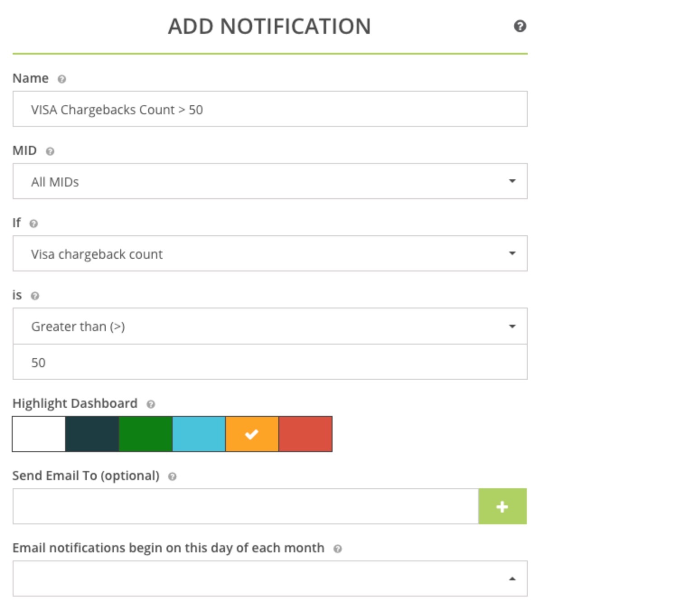Open Highlight Dashboard help icon
Viewport: 685px width, 616px height.
click(x=151, y=404)
